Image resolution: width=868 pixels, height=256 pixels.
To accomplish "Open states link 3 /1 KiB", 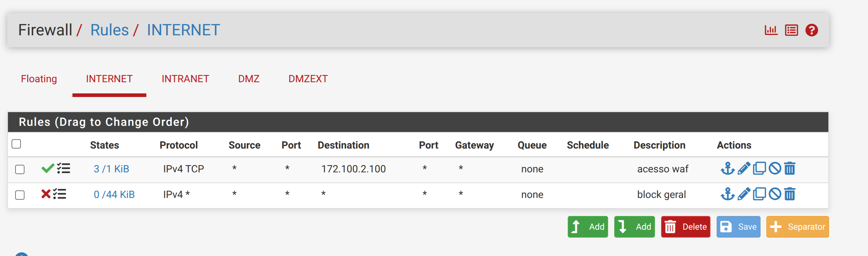I will [x=111, y=169].
